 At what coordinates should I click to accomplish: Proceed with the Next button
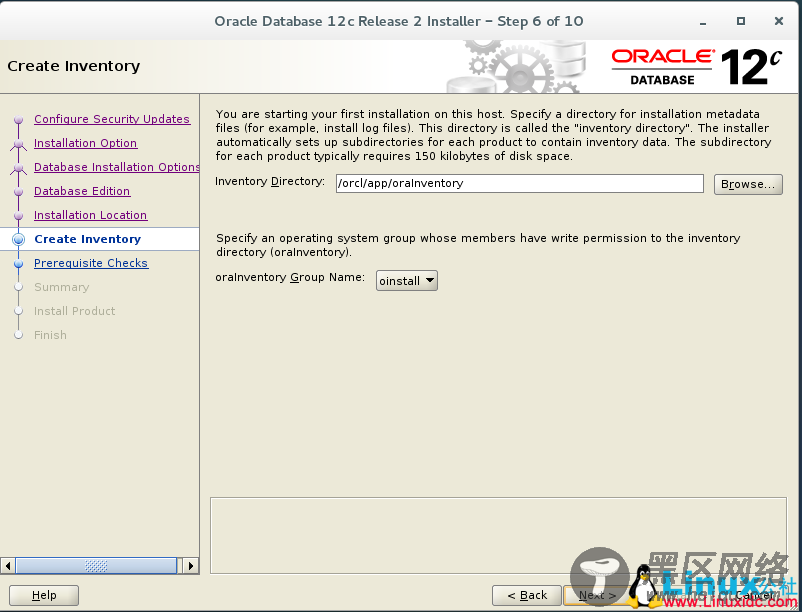coord(597,595)
